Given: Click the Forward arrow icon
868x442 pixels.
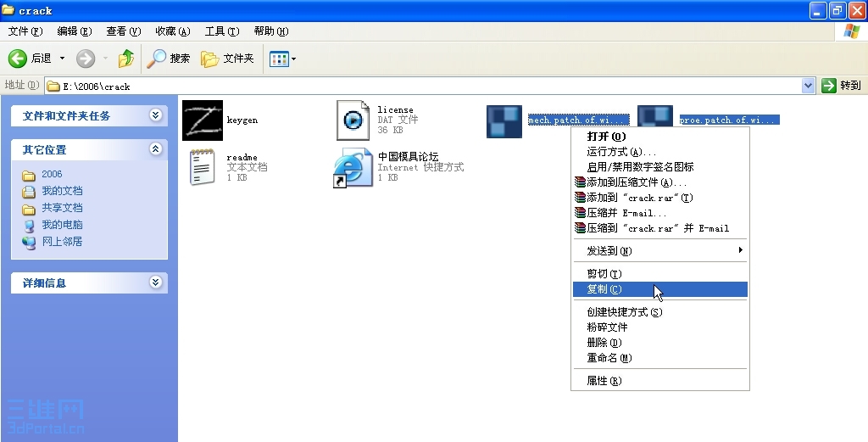Looking at the screenshot, I should tap(86, 59).
